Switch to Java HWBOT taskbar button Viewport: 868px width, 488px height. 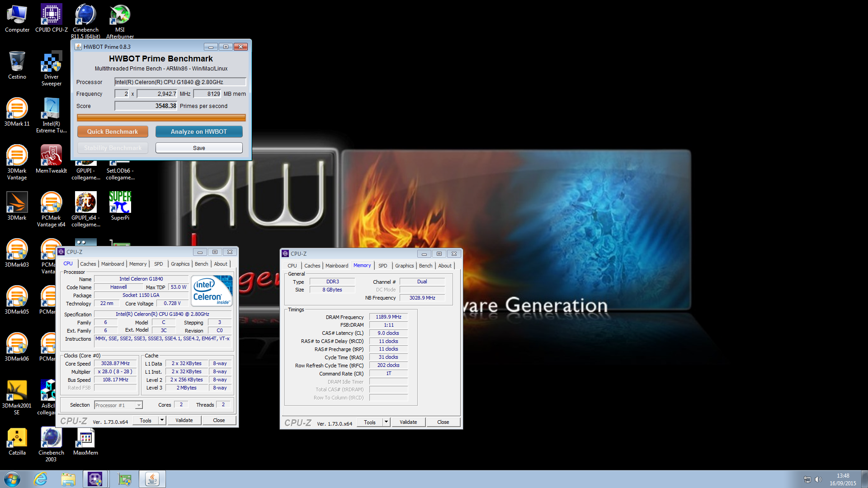[152, 479]
